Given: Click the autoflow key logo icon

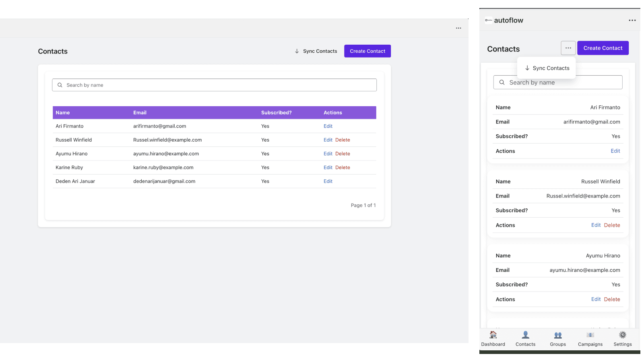Looking at the screenshot, I should [488, 20].
